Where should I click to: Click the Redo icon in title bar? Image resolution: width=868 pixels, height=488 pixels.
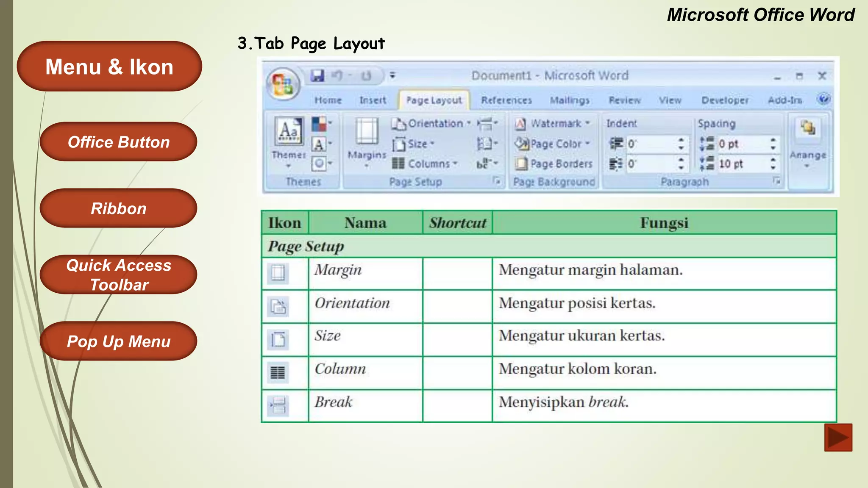point(366,76)
